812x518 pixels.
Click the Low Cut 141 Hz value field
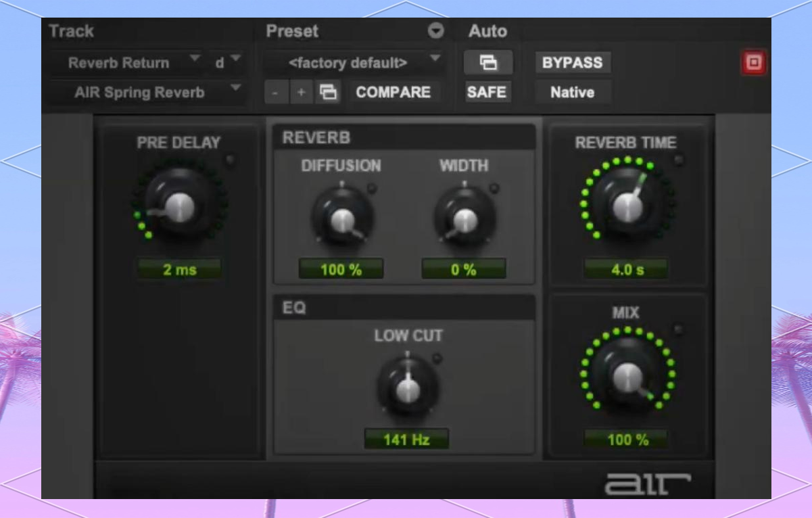[406, 440]
